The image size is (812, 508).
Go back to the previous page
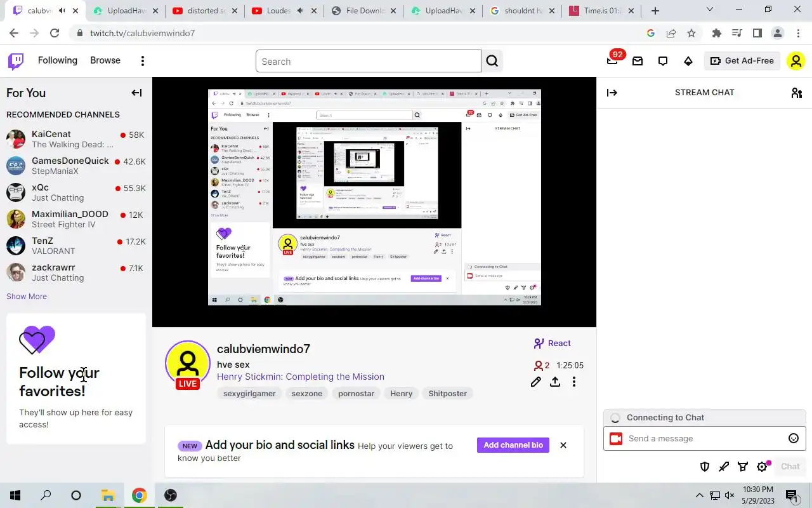pos(14,33)
